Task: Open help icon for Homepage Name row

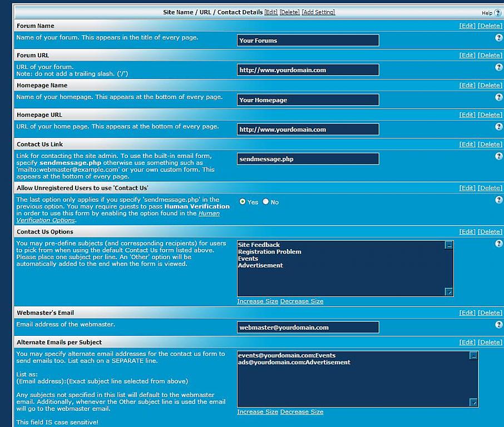Action: pyautogui.click(x=498, y=97)
